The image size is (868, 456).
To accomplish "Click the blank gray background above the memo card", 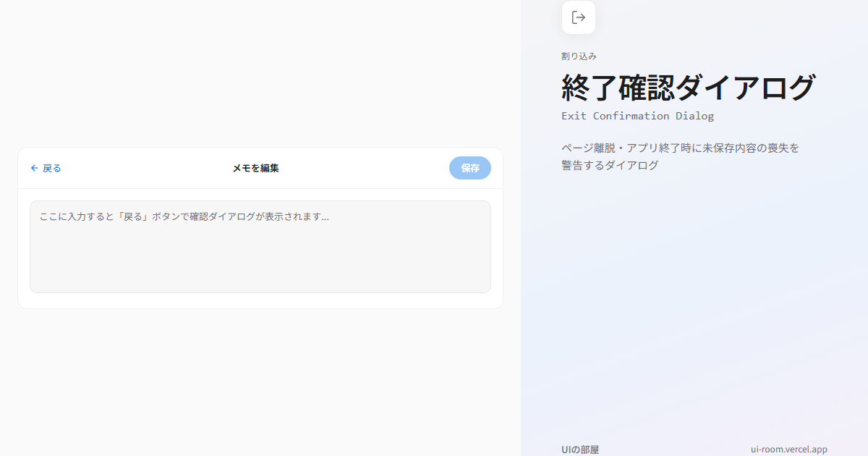I will tap(260, 72).
